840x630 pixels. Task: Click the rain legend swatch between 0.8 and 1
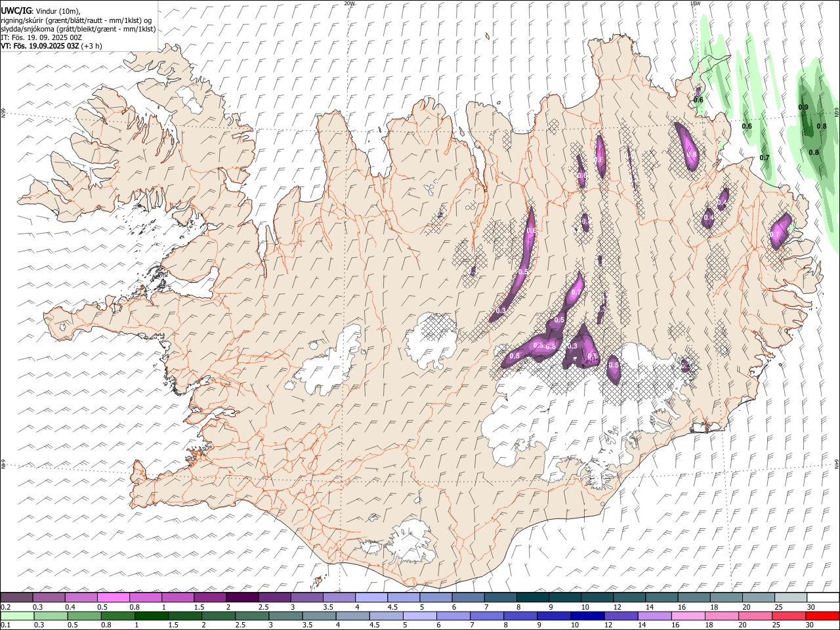117,616
